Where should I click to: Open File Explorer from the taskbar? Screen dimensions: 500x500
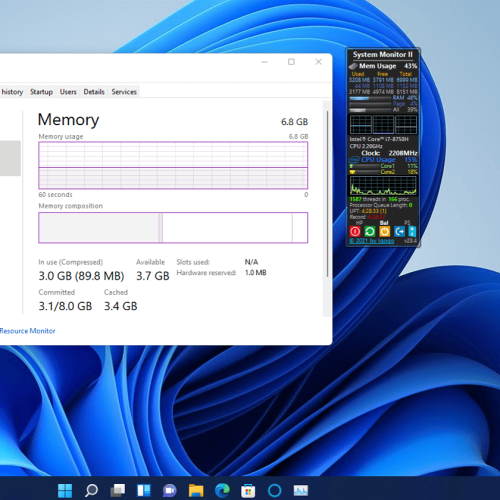tap(196, 490)
